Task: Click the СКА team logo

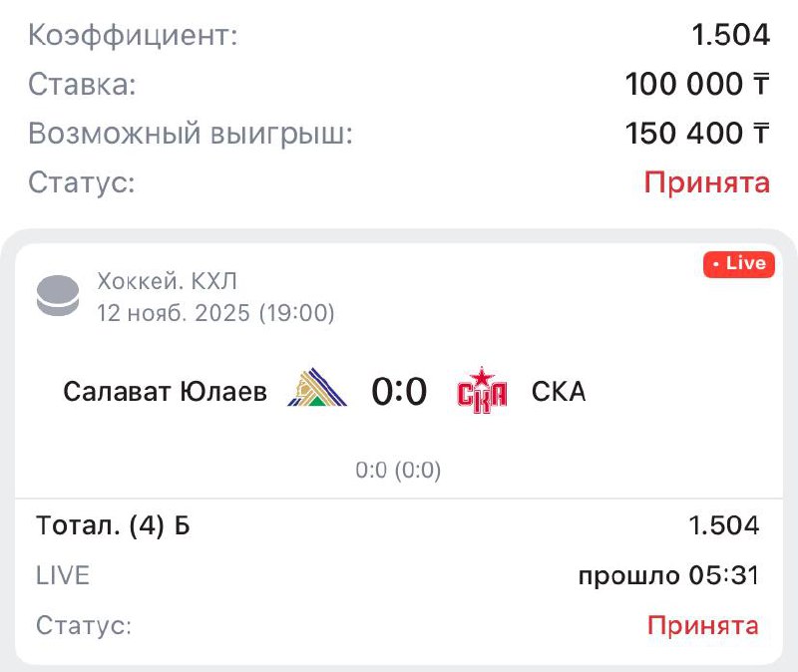Action: (482, 391)
